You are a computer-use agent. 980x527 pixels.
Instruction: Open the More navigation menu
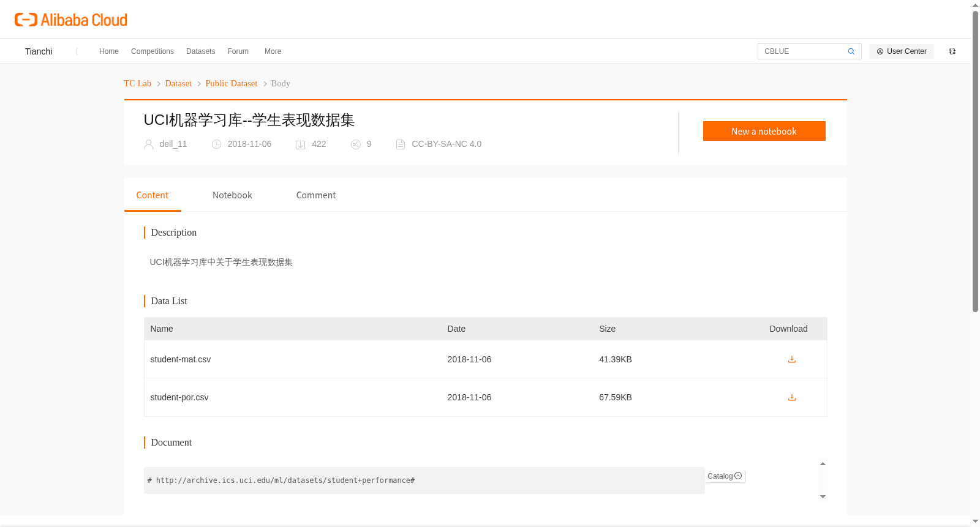(273, 51)
